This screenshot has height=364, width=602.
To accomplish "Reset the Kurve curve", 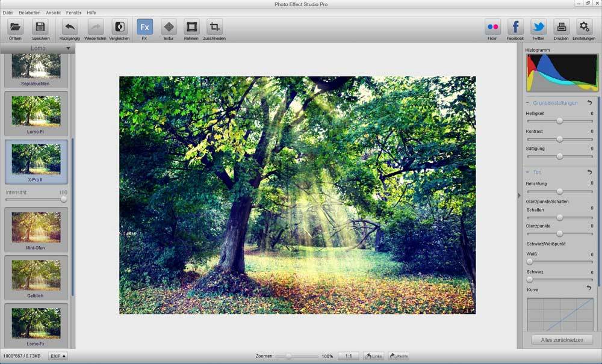I will [589, 288].
